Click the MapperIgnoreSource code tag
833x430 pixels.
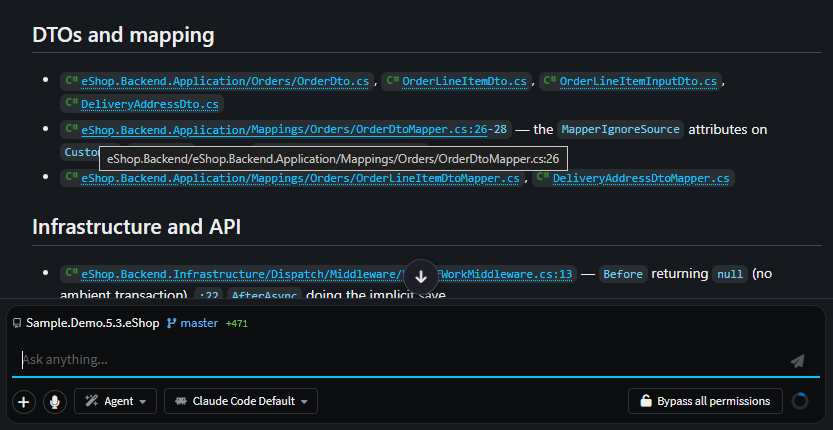(620, 130)
